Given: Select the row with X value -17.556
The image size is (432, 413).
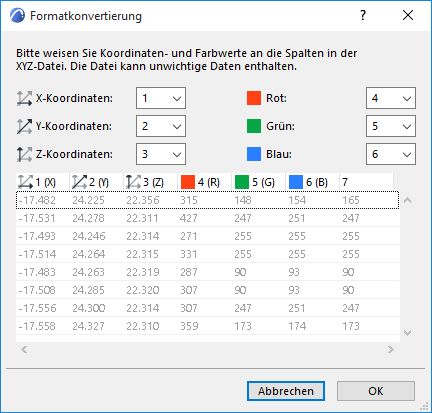Looking at the screenshot, I should pos(207,308).
